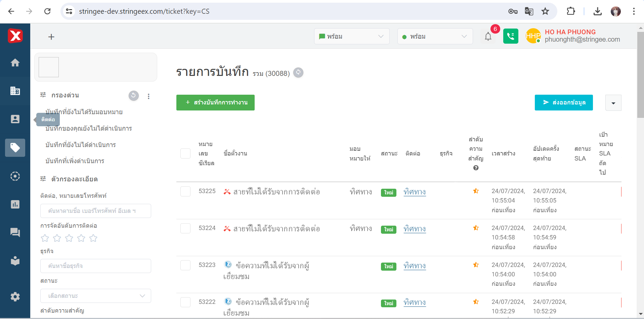Select quick filter บันทึกที่เพิ่งดำเนินการ
The height and width of the screenshot is (319, 644).
(x=75, y=161)
